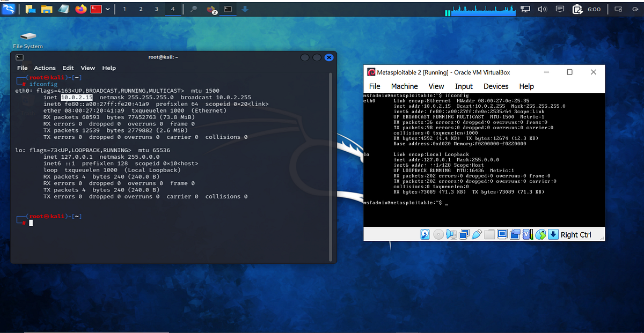Image resolution: width=644 pixels, height=333 pixels.
Task: Open the Machine menu in VirtualBox
Action: (x=404, y=86)
